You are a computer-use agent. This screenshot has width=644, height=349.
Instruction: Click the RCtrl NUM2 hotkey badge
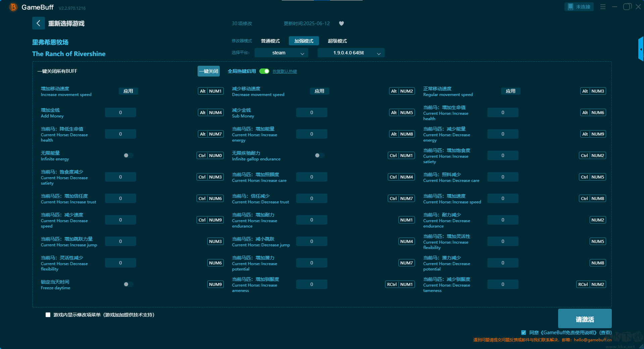[x=591, y=285]
